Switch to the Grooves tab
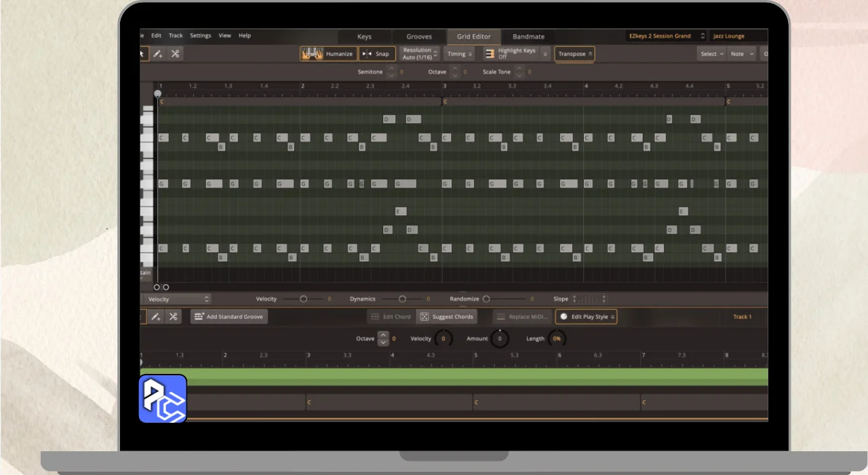 419,37
